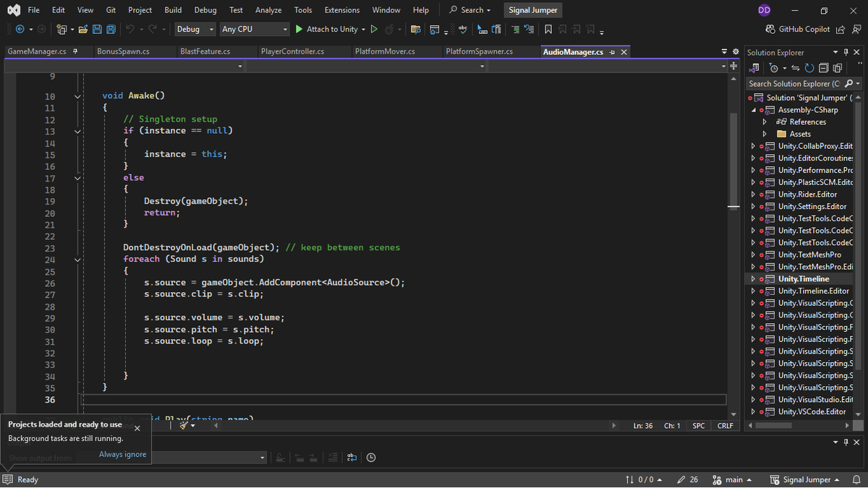
Task: Click Switch Views icon in Solution Explorer
Action: pos(754,68)
